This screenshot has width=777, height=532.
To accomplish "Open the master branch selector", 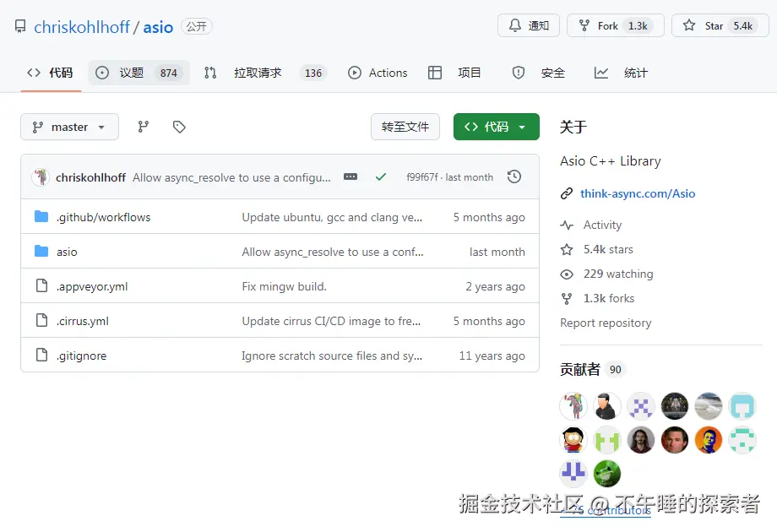I will pos(68,127).
